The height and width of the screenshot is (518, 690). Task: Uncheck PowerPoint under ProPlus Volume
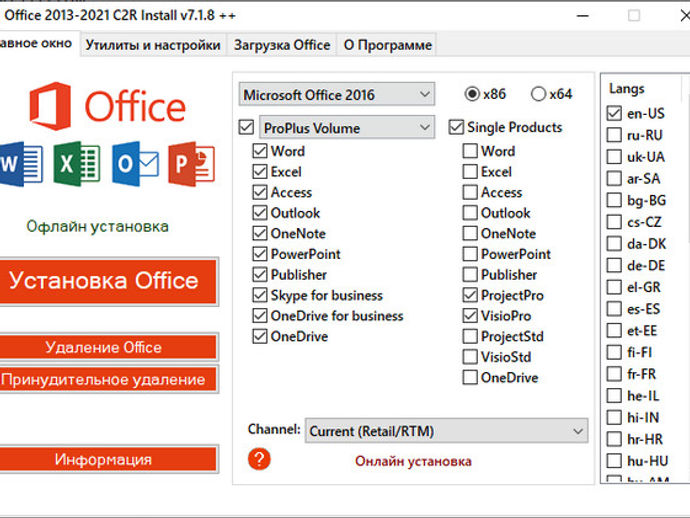pos(260,254)
